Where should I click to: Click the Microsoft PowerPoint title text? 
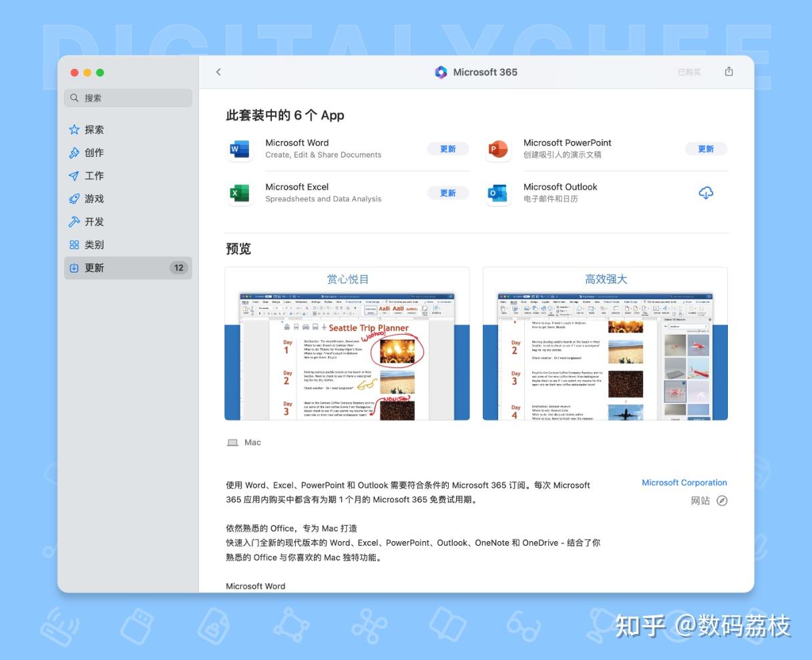[568, 142]
